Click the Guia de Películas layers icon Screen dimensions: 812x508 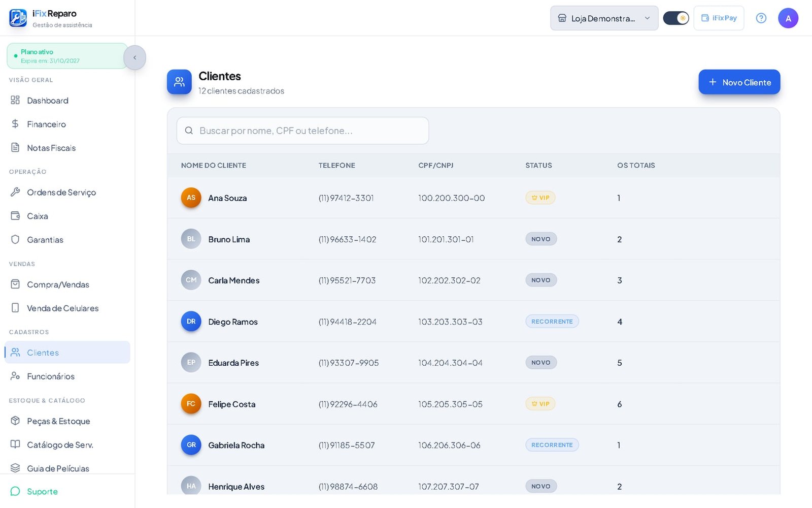[15, 468]
